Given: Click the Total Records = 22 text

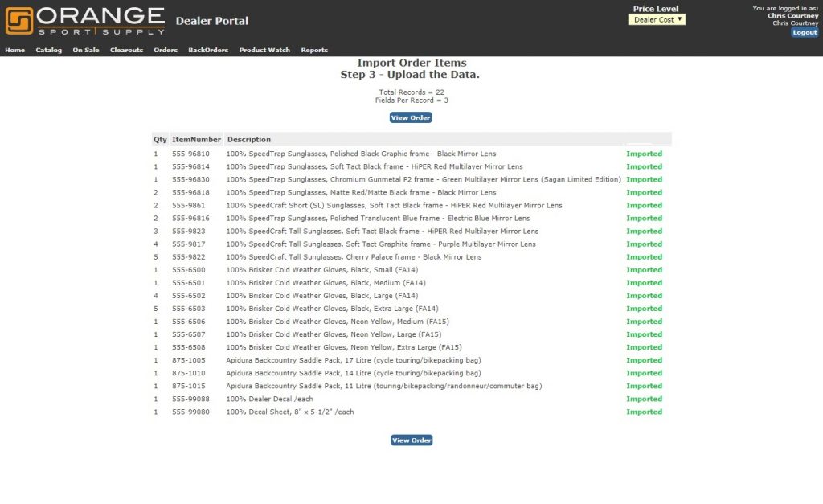Looking at the screenshot, I should click(x=411, y=92).
